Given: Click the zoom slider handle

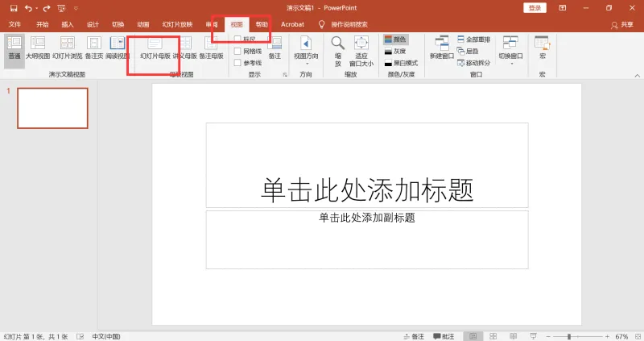Looking at the screenshot, I should 569,336.
